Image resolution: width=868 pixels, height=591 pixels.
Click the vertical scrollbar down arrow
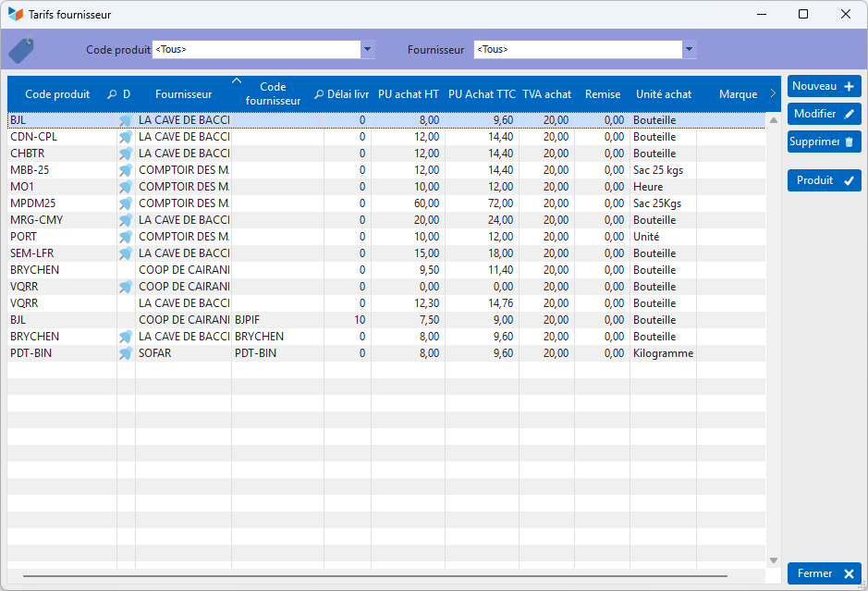tap(774, 560)
